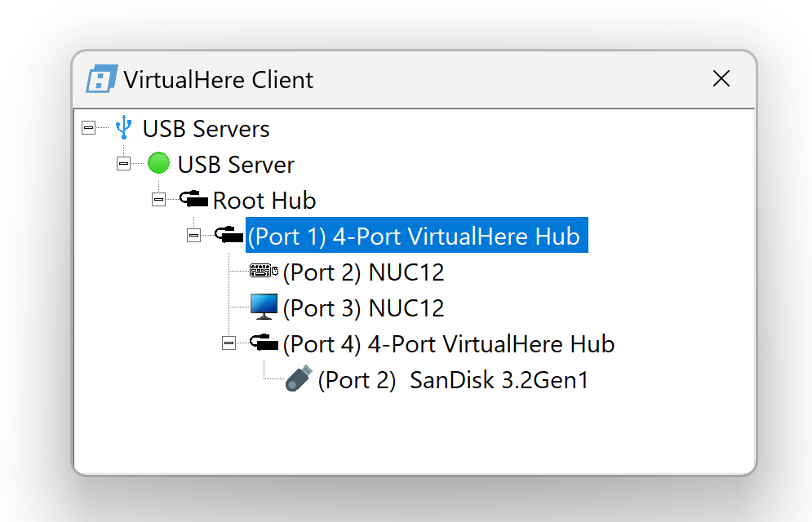Screen dimensions: 812x522
Task: Click the green status circle for USB Server
Action: 159,164
